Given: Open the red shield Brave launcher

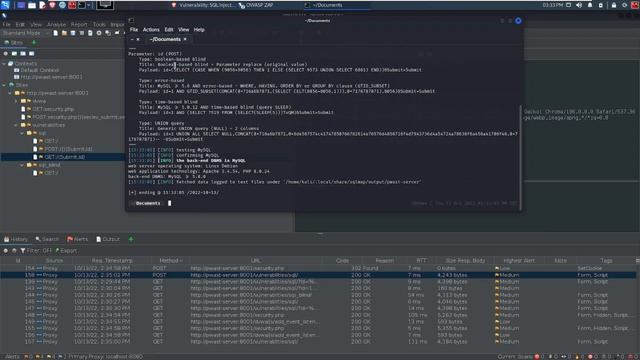Looking at the screenshot, I should point(52,5).
